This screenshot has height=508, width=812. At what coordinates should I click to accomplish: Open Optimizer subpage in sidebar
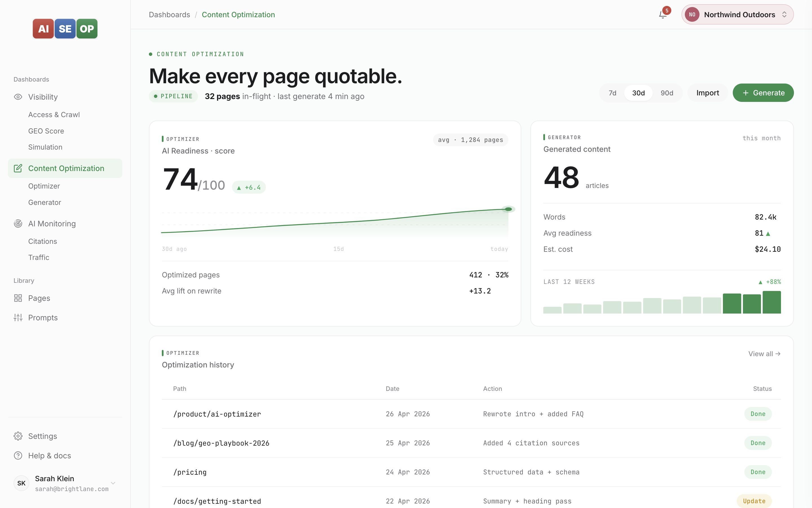point(44,186)
